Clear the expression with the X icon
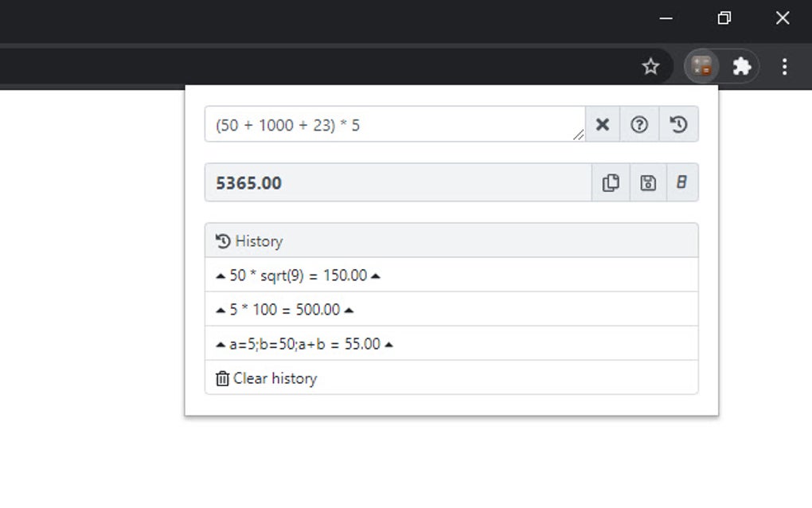The height and width of the screenshot is (508, 812). [603, 124]
